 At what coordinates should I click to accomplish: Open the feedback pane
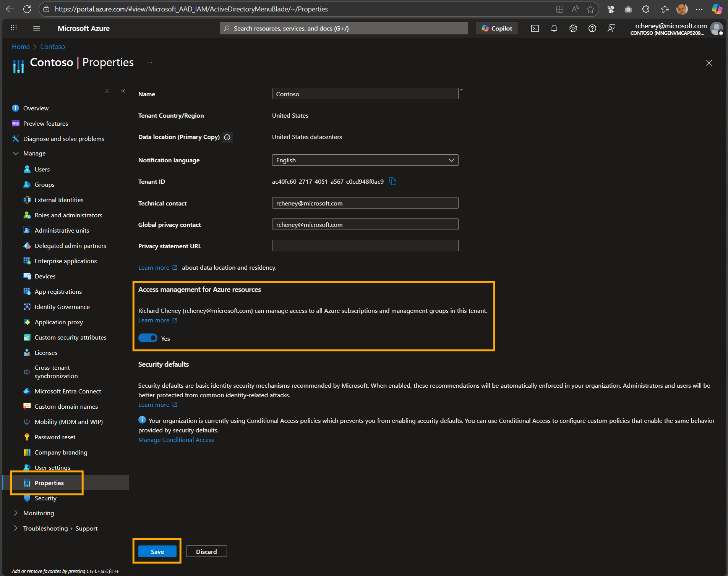point(611,28)
